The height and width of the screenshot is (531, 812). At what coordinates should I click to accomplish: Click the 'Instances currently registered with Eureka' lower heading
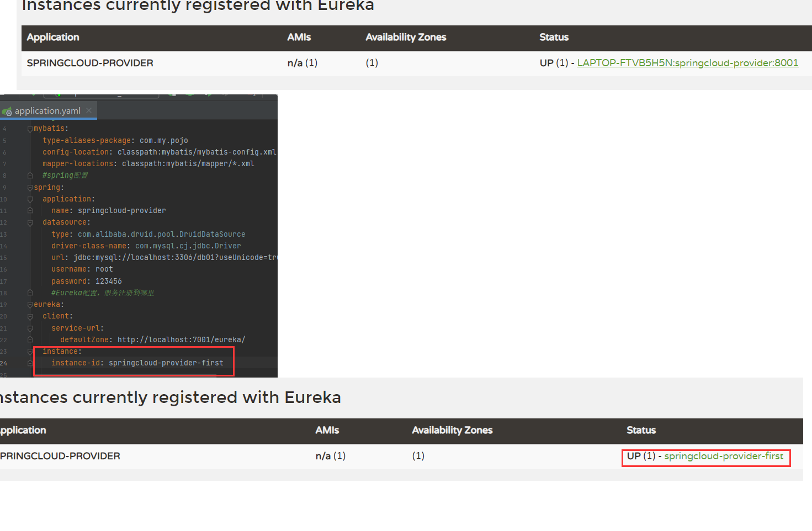click(171, 397)
